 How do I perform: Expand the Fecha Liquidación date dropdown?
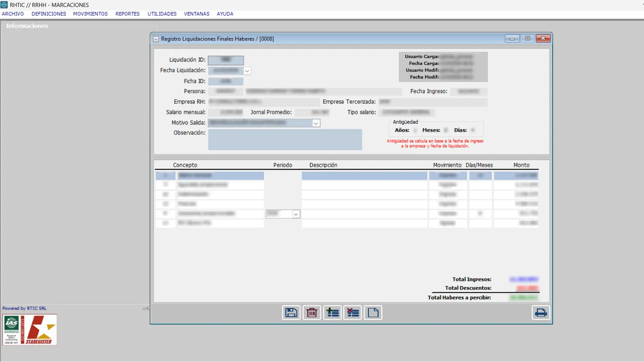pos(247,71)
